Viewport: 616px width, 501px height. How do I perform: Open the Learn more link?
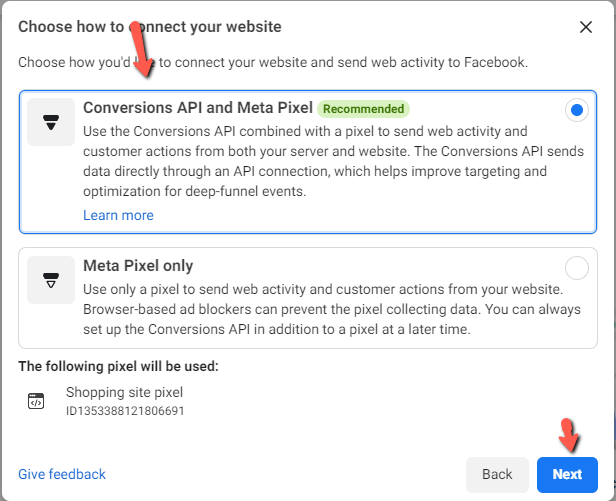coord(118,215)
